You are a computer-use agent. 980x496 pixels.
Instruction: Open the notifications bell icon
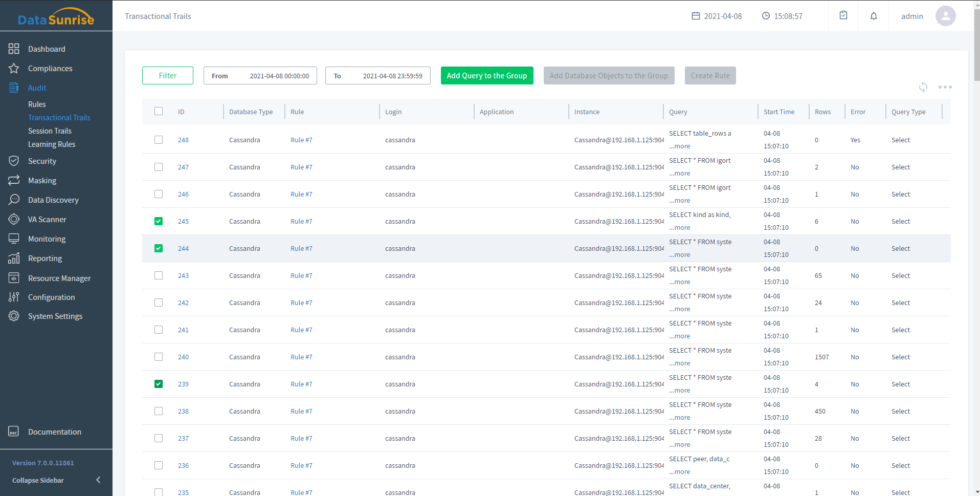click(874, 16)
